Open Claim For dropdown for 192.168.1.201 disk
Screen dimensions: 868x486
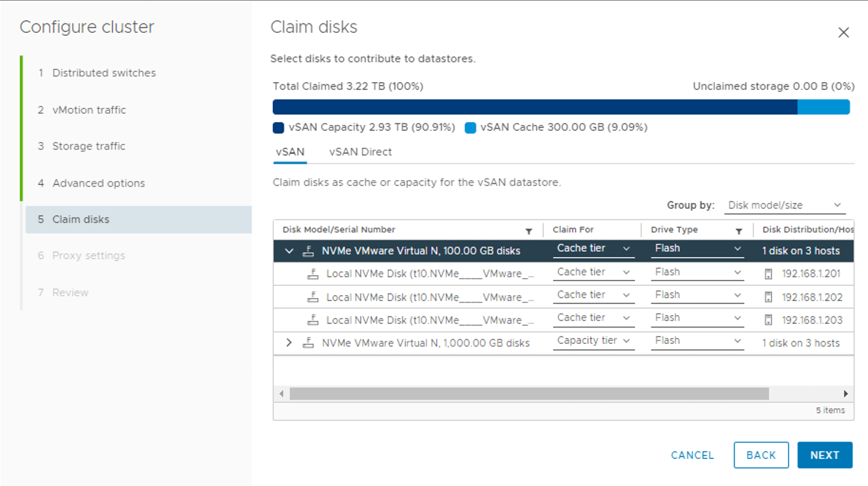click(594, 272)
